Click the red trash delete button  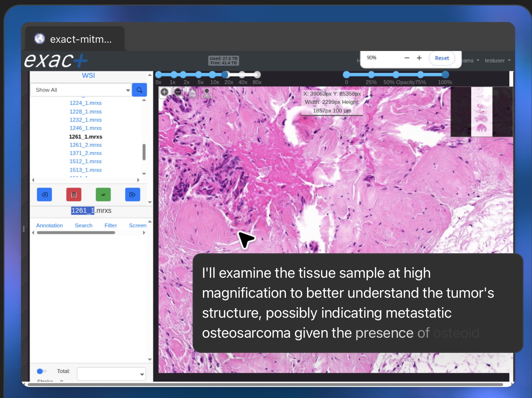click(74, 194)
